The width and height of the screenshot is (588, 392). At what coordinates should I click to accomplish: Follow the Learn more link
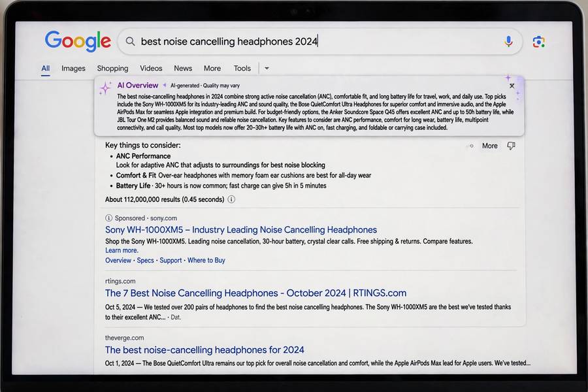click(122, 250)
